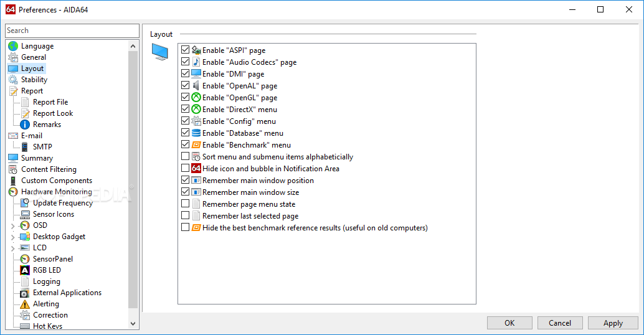This screenshot has height=335, width=644.
Task: Click the Cancel button
Action: click(x=560, y=323)
